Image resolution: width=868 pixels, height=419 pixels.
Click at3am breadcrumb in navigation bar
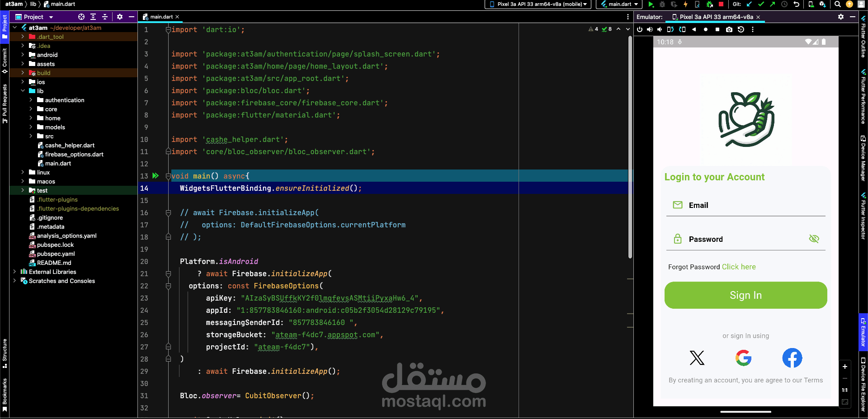tap(14, 4)
